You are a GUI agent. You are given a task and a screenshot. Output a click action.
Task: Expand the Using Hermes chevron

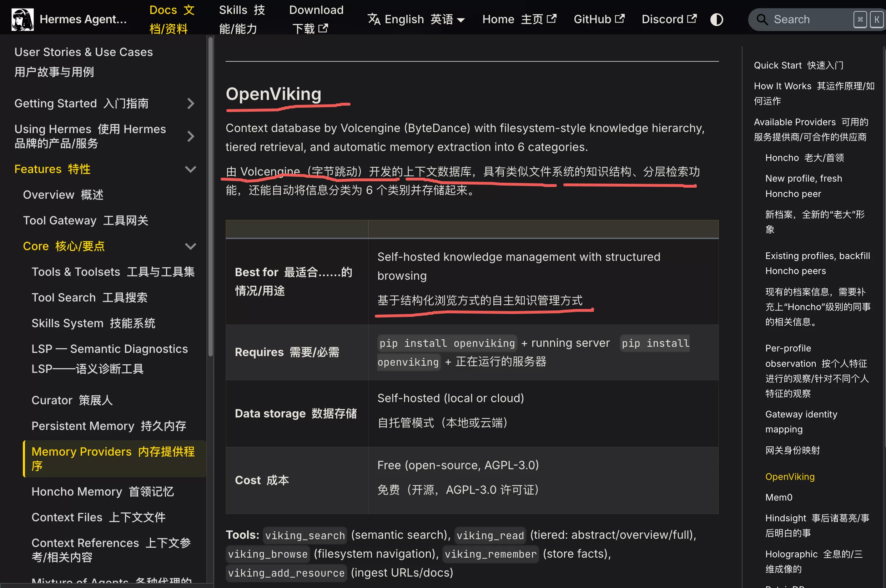click(x=191, y=136)
